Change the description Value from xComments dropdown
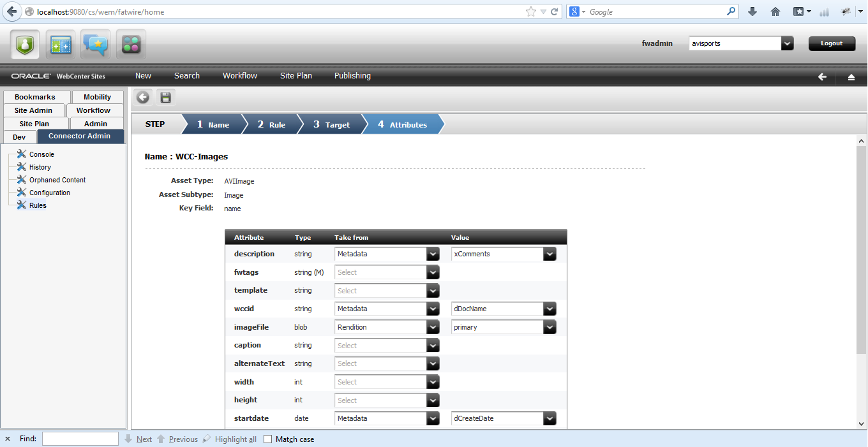Viewport: 868px width, 447px height. click(549, 254)
